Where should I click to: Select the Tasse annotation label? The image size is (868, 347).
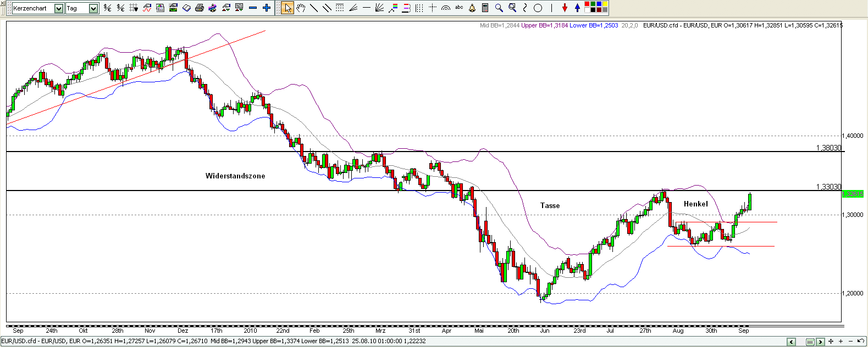(550, 205)
